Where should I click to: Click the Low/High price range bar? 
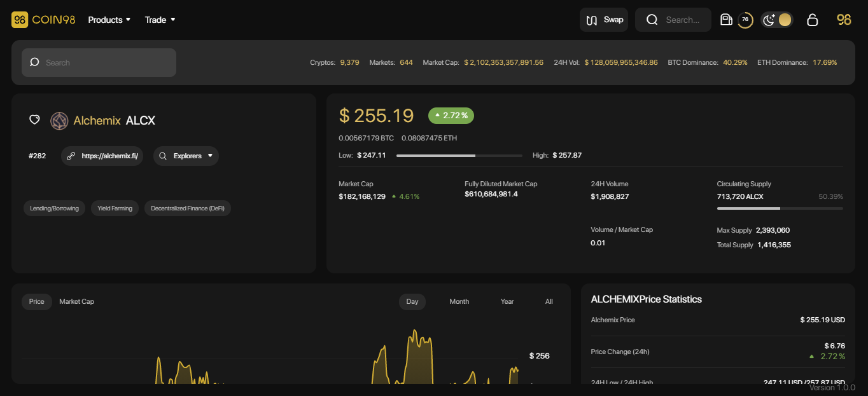point(459,155)
